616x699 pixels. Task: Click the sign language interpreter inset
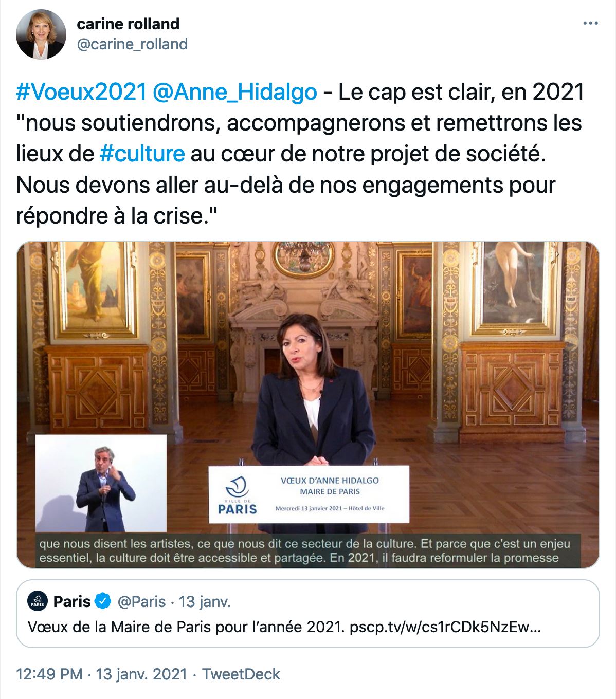click(101, 483)
